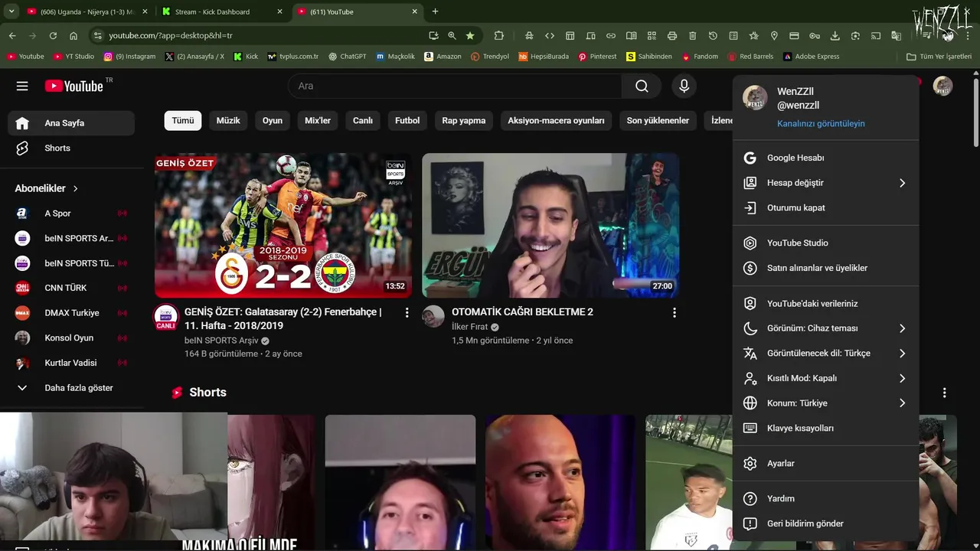Click the account avatar top right
Viewport: 980px width, 551px height.
[x=942, y=86]
